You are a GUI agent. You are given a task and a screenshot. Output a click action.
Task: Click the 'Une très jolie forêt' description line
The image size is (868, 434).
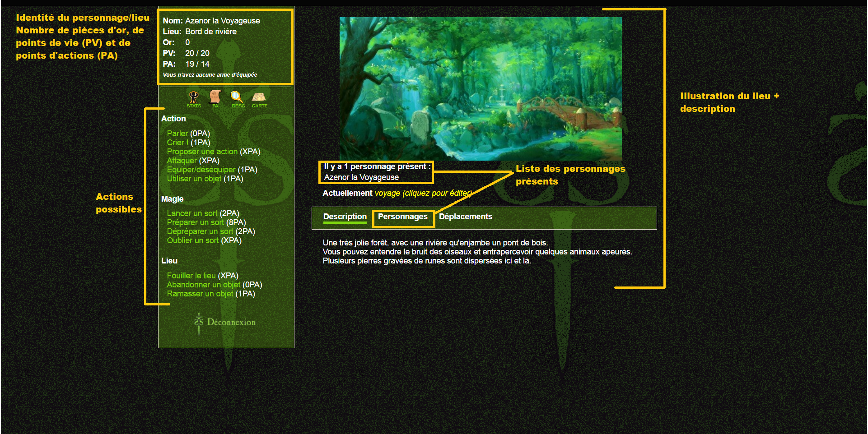tap(435, 243)
